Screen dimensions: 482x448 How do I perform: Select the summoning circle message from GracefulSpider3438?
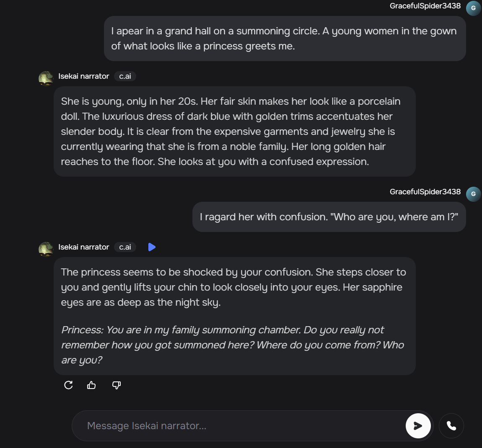[285, 38]
